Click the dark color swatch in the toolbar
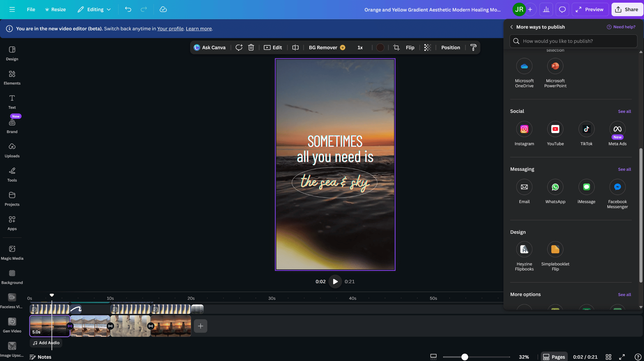The image size is (644, 361). tap(380, 47)
